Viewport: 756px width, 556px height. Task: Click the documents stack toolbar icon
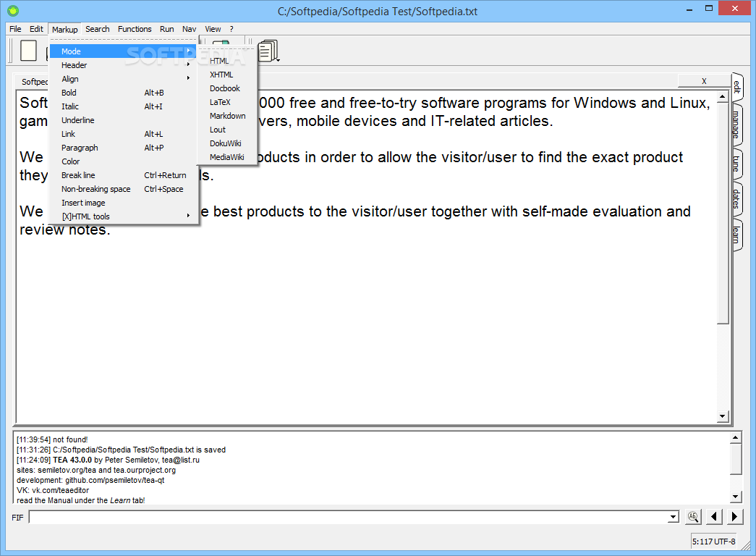(268, 51)
